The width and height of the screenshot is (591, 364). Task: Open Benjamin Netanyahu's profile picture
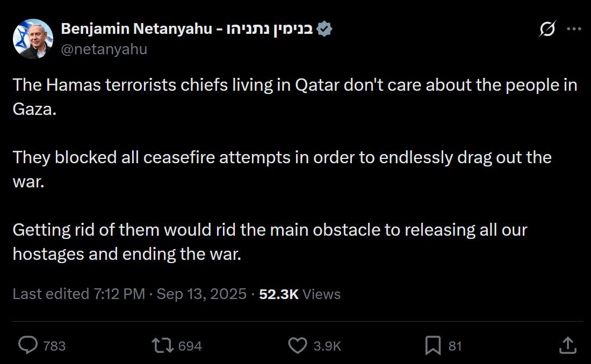[33, 39]
